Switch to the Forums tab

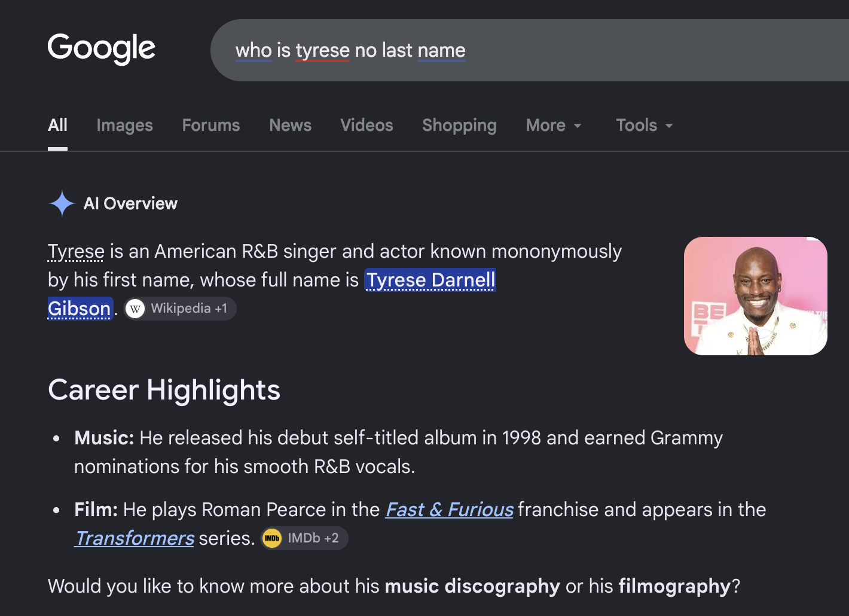click(x=211, y=125)
